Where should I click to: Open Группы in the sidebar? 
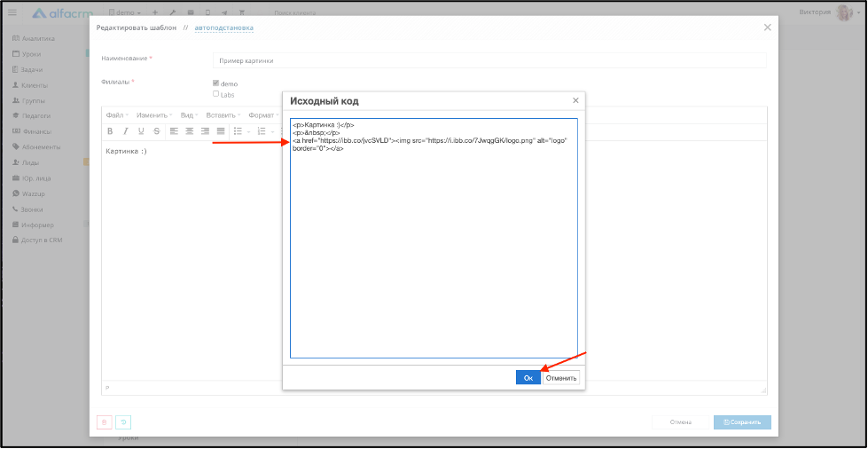tap(28, 101)
